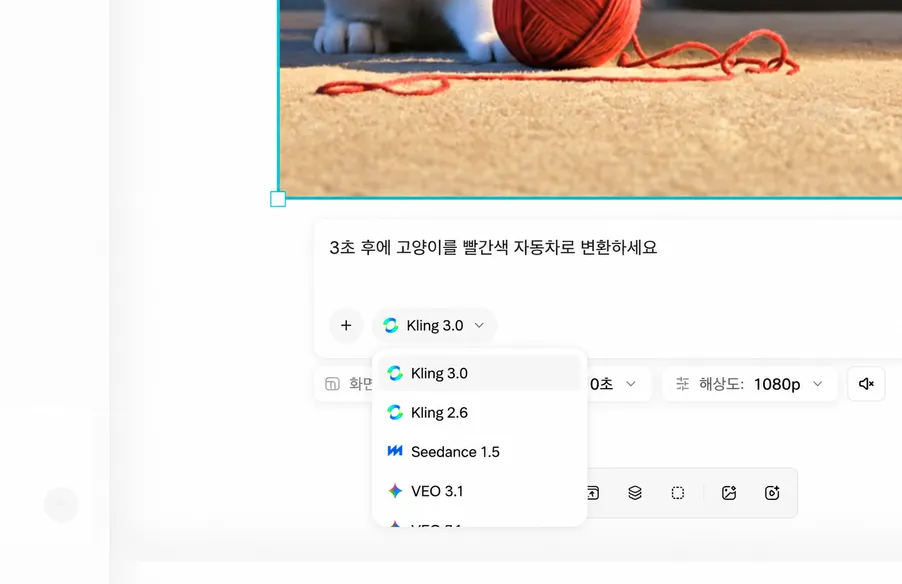902x584 pixels.
Task: Click the Seedance logo icon in list
Action: (395, 451)
